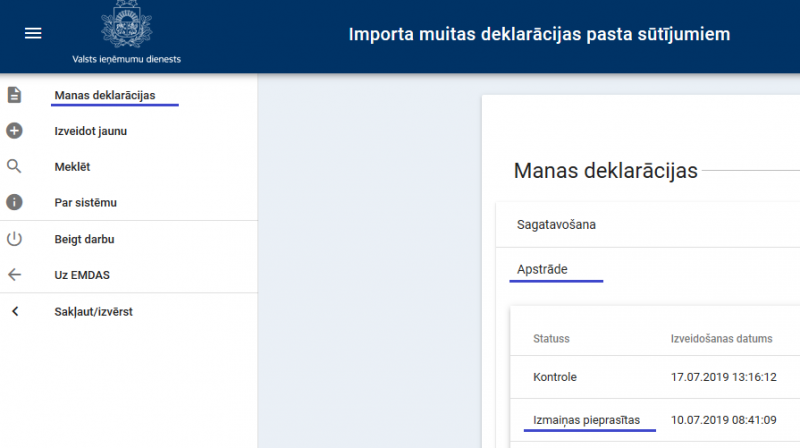Go to Uz EMDAS link
This screenshot has height=448, width=800.
(x=82, y=275)
